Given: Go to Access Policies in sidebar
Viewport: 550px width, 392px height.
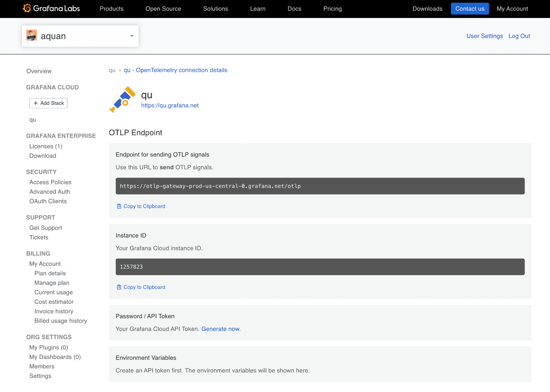Looking at the screenshot, I should (x=50, y=182).
